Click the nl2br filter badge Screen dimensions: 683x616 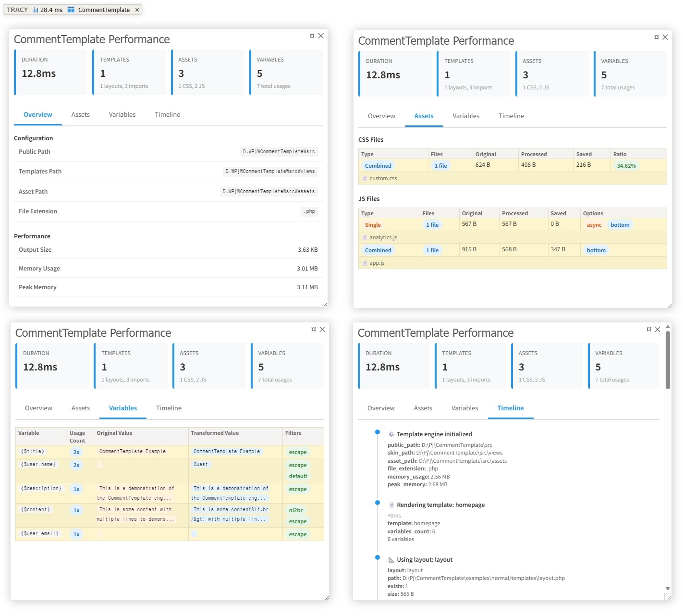coord(295,510)
